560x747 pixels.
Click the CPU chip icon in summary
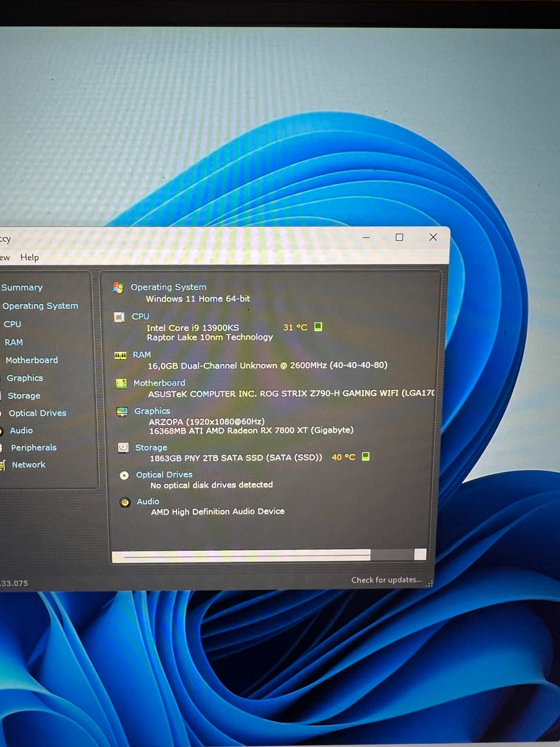coord(119,317)
